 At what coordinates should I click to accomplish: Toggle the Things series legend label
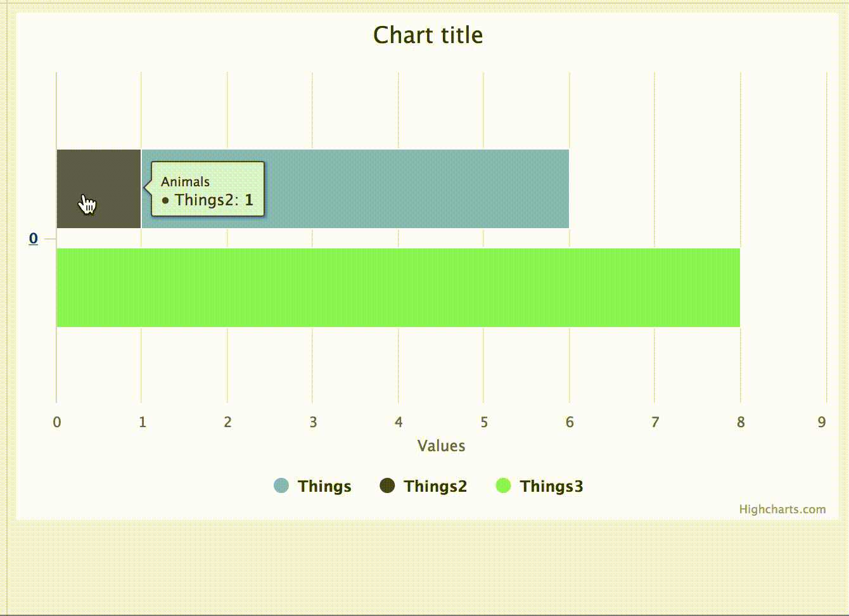click(324, 486)
